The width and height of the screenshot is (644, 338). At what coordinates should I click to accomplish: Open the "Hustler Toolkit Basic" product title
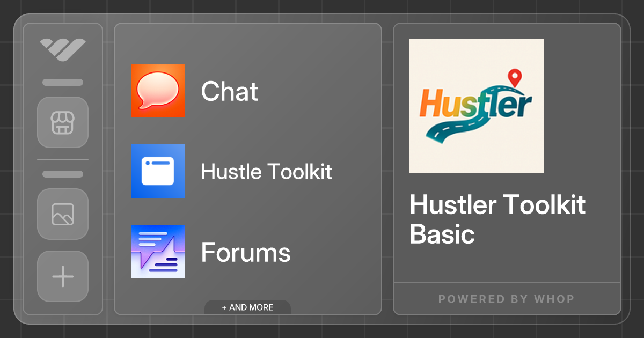tap(497, 220)
